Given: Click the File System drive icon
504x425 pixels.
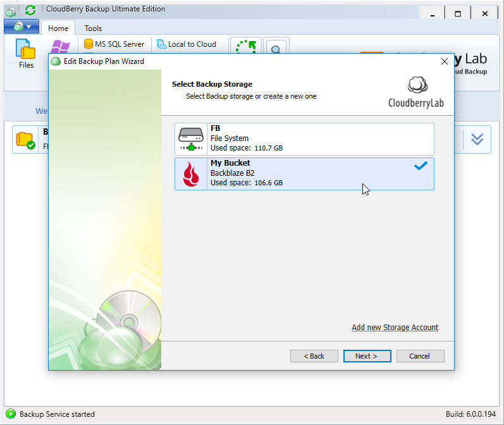Looking at the screenshot, I should coord(191,139).
